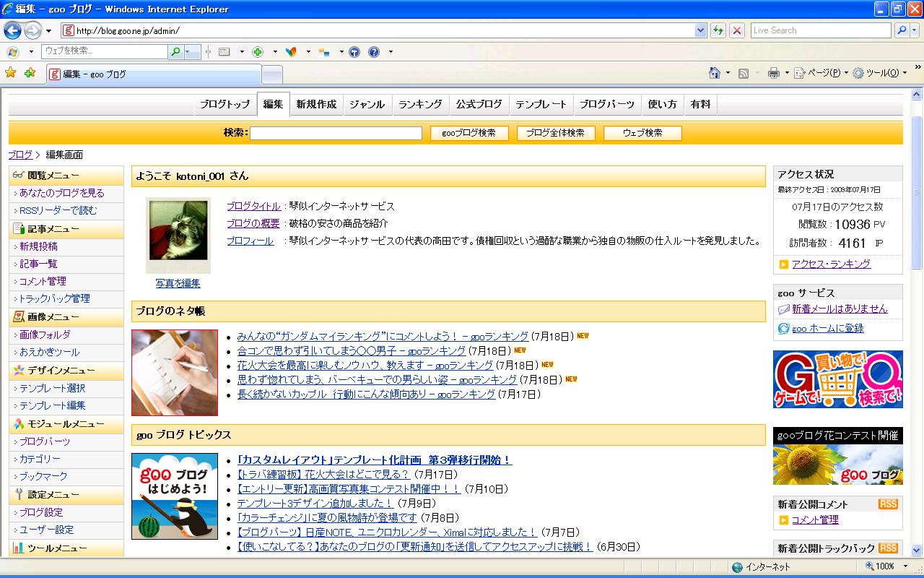This screenshot has height=578, width=924.
Task: Click the MSN butterfly toolbar icon
Action: click(x=292, y=52)
